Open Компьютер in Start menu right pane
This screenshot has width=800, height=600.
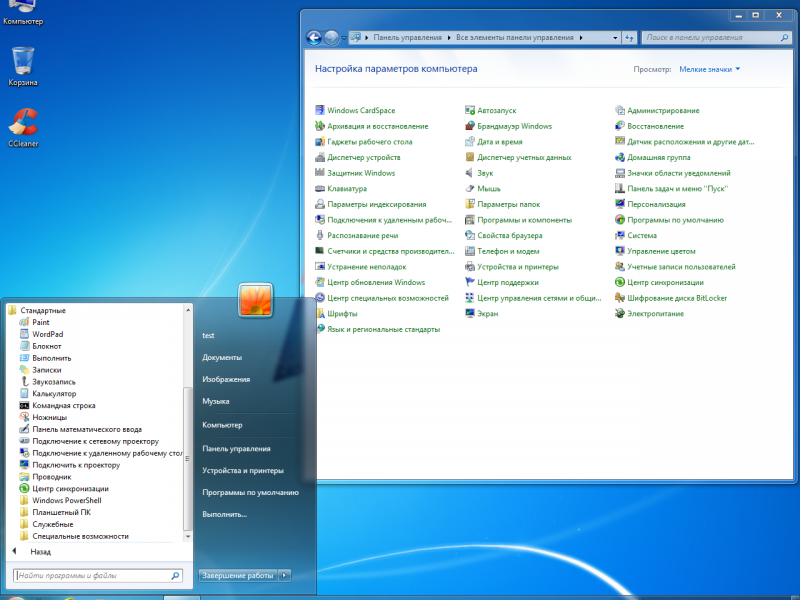pyautogui.click(x=222, y=424)
